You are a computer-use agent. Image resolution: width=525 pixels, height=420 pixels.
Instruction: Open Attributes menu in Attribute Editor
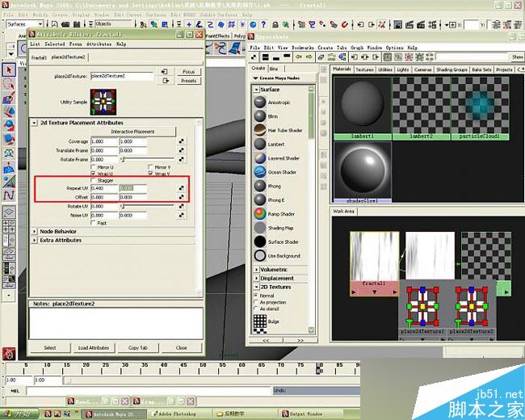click(99, 44)
